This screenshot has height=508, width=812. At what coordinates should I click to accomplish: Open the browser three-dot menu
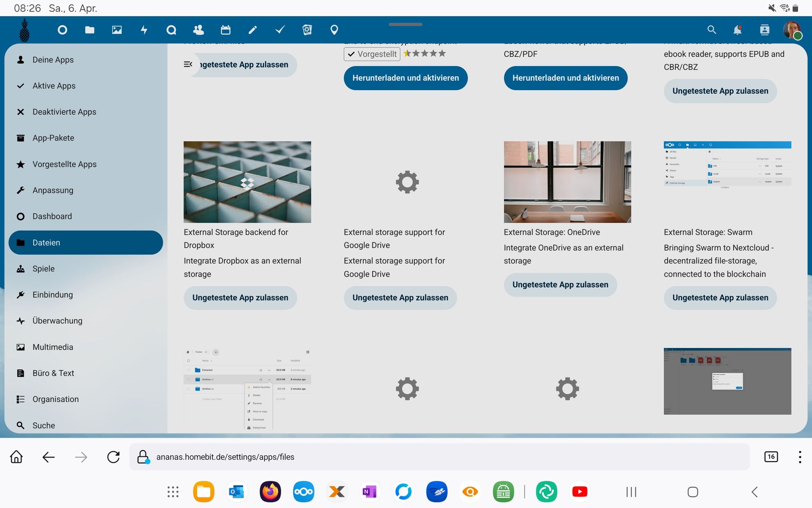click(x=800, y=457)
